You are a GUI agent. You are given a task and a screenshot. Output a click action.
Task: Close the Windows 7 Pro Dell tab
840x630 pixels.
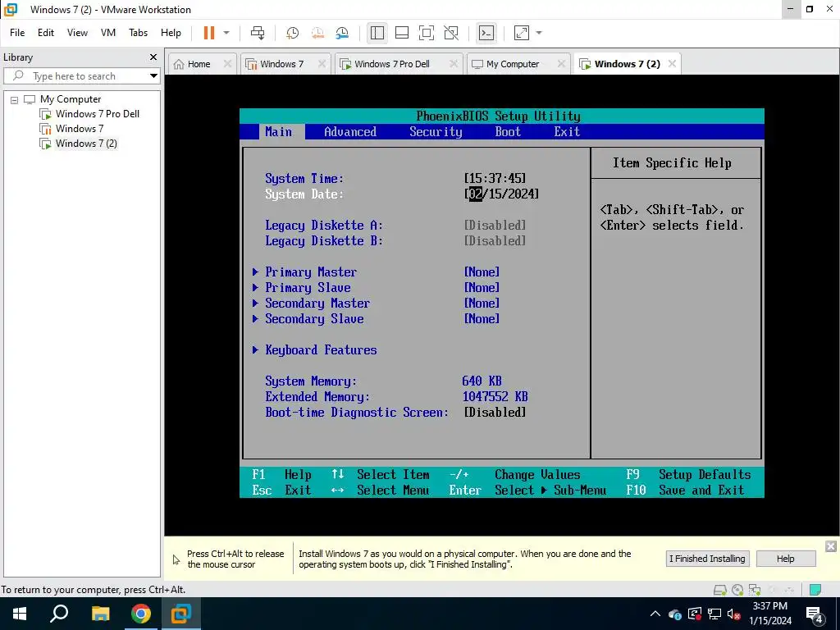click(453, 64)
